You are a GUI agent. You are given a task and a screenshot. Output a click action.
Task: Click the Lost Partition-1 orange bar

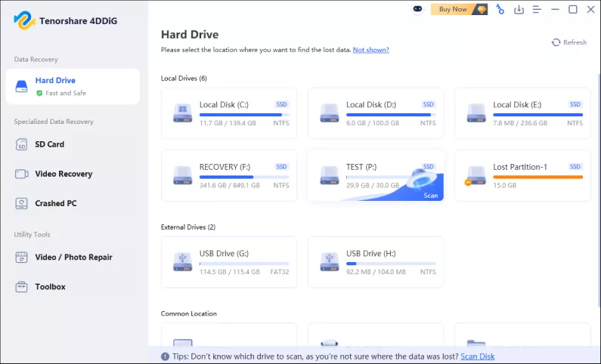tap(537, 177)
